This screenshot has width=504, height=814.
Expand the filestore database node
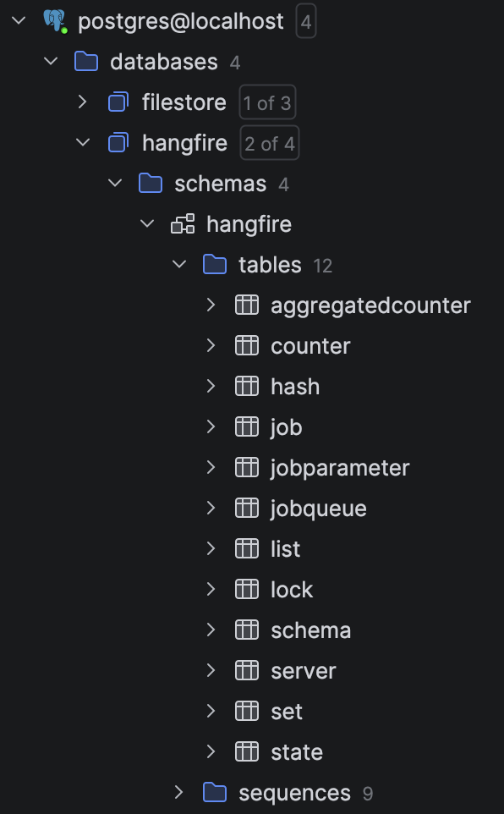click(82, 102)
